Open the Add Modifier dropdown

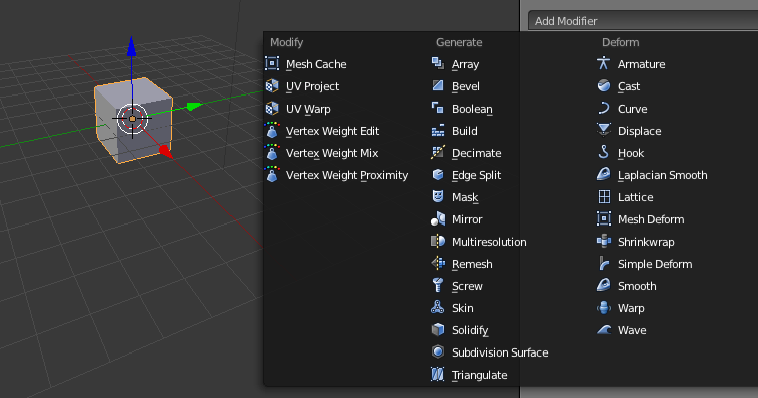click(x=643, y=21)
